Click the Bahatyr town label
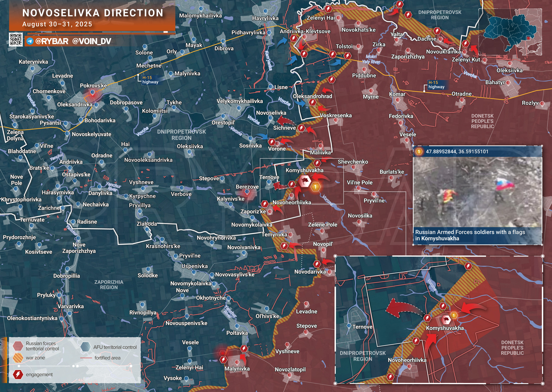The image size is (552, 392). click(495, 82)
